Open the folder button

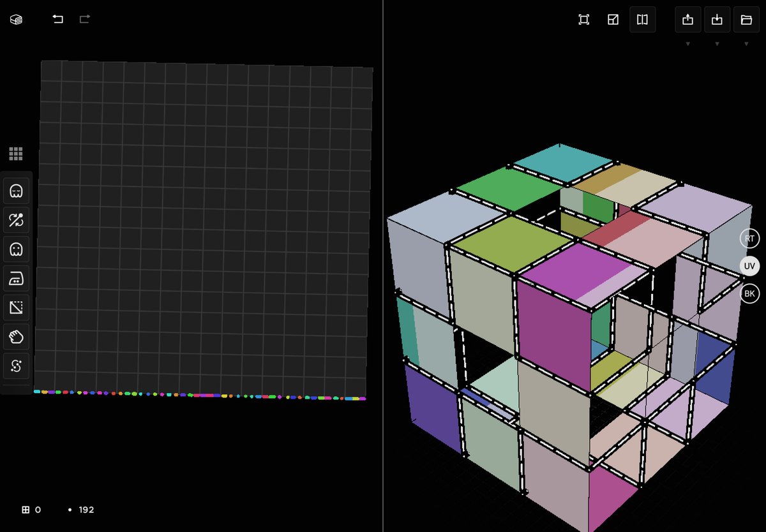[746, 20]
